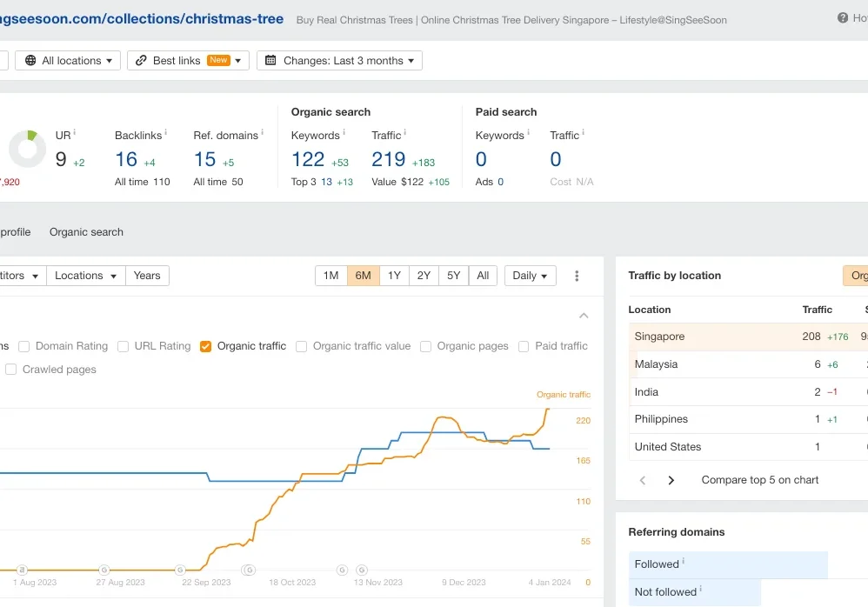Click the next arrow in Traffic by location

tap(671, 480)
